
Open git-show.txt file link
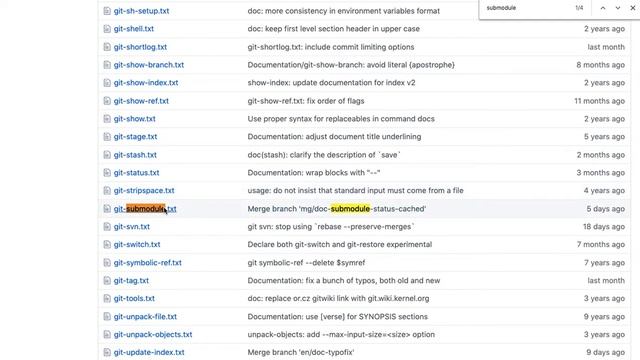tap(135, 119)
